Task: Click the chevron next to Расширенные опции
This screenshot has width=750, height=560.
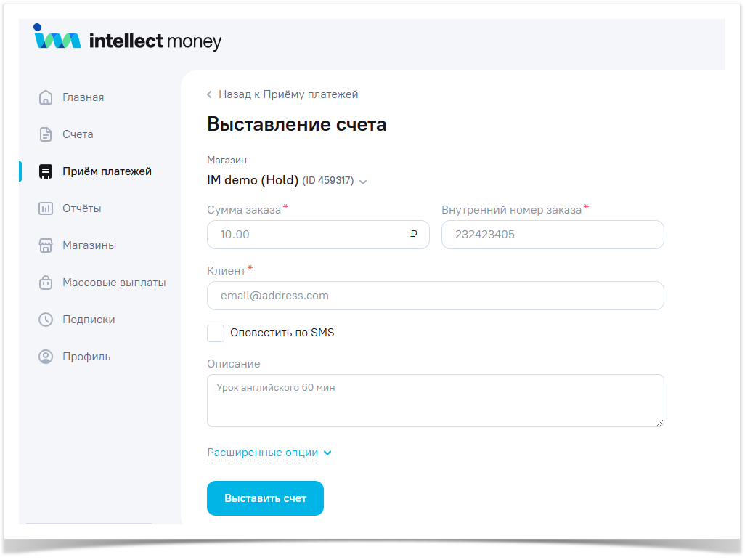Action: click(x=327, y=453)
